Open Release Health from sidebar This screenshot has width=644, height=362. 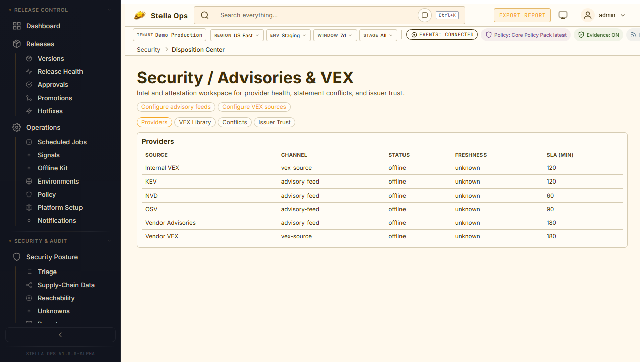pyautogui.click(x=60, y=72)
